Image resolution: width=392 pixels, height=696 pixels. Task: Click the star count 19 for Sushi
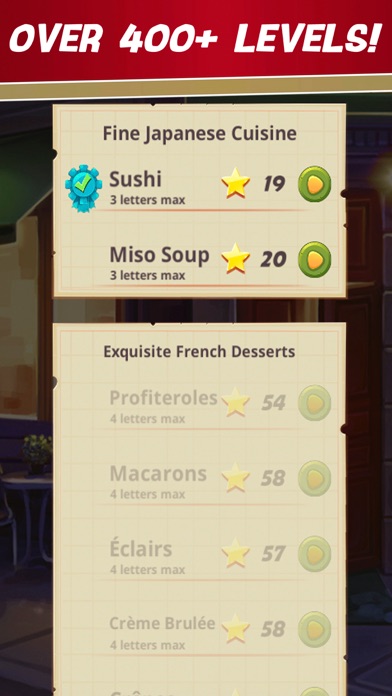coord(274,184)
